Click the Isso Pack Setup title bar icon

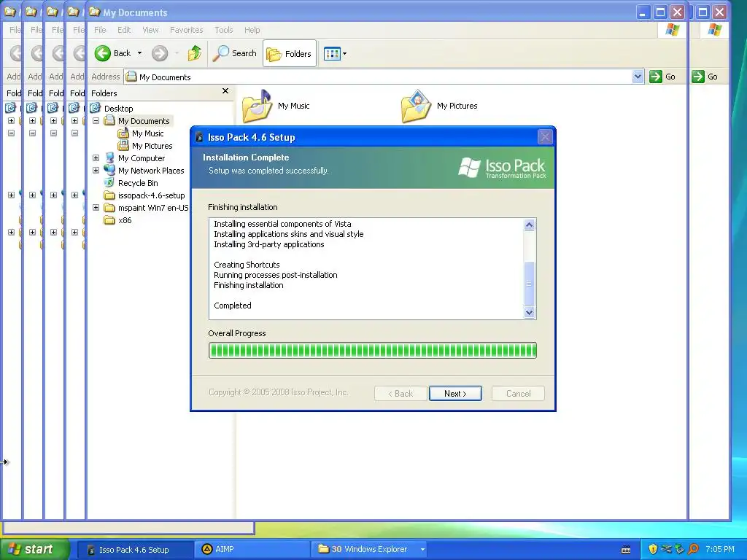point(200,138)
